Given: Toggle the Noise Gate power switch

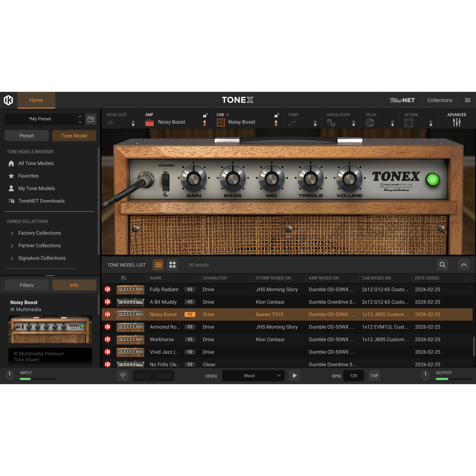Looking at the screenshot, I should click(133, 123).
